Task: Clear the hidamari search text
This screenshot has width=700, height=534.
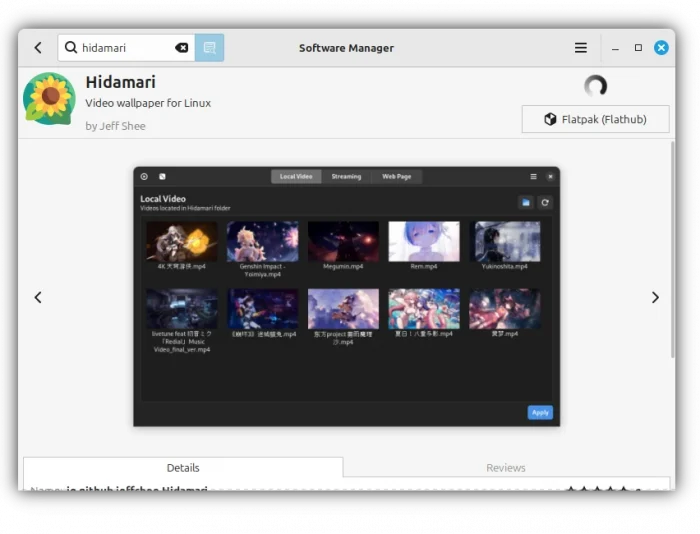Action: [x=181, y=48]
